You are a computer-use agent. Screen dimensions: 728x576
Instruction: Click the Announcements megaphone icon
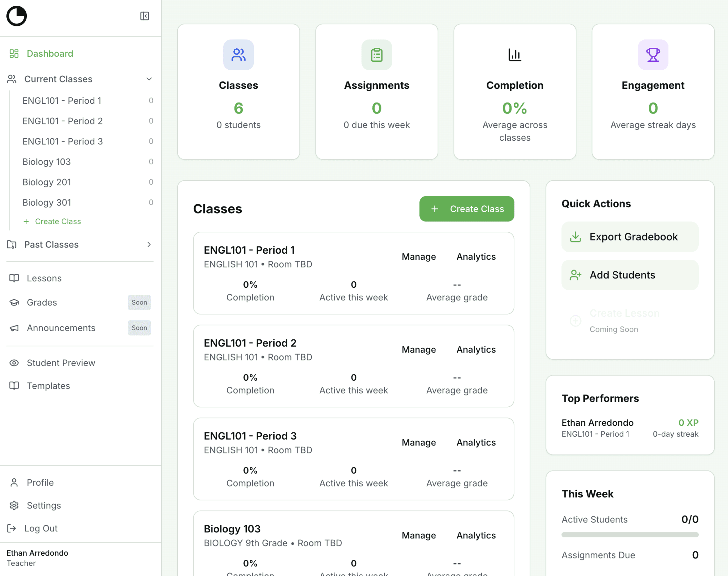(14, 328)
